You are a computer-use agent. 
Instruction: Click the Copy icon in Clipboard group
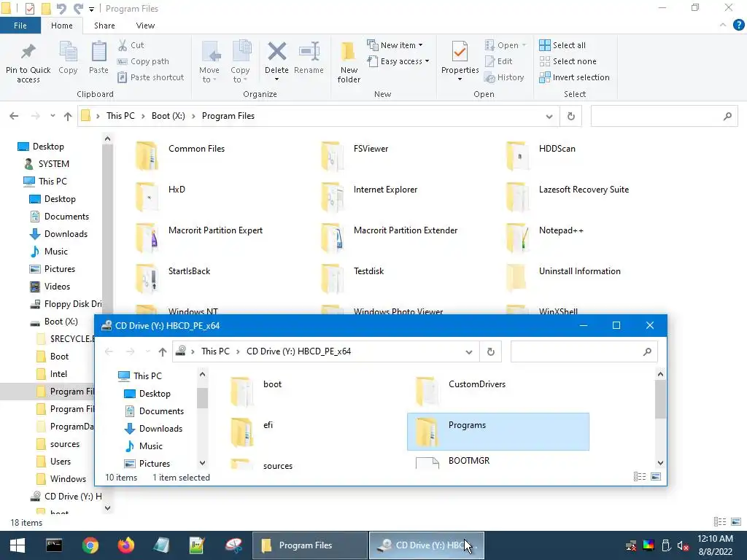pos(68,58)
